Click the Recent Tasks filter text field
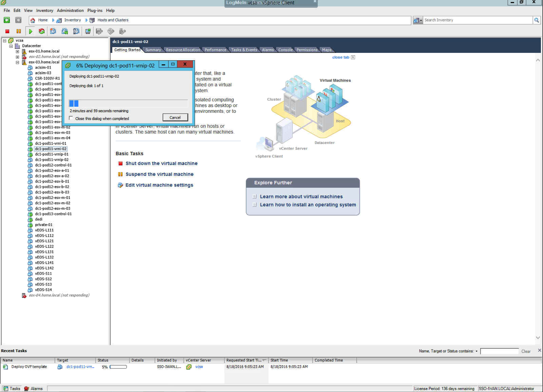543x392 pixels. [499, 351]
